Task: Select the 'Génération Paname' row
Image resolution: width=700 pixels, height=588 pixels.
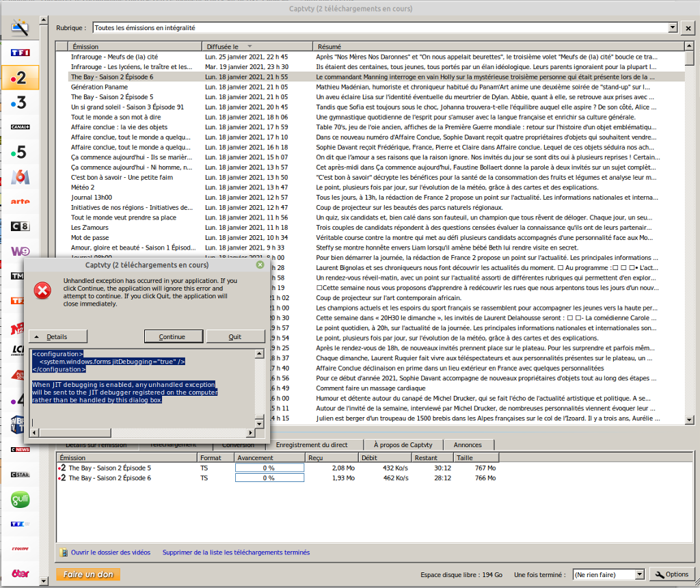Action: (x=99, y=87)
